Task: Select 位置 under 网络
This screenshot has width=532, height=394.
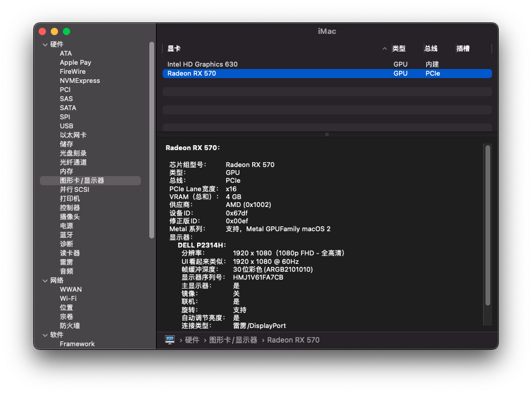Action: tap(66, 307)
